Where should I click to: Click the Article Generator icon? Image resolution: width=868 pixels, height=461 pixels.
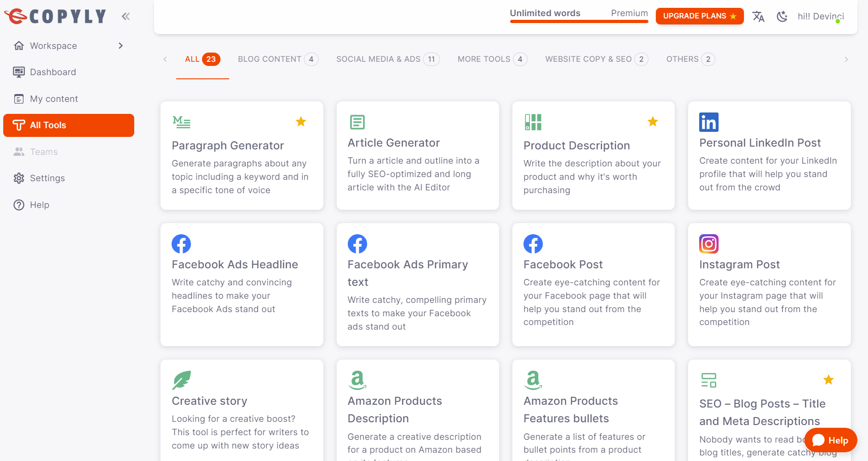coord(357,122)
